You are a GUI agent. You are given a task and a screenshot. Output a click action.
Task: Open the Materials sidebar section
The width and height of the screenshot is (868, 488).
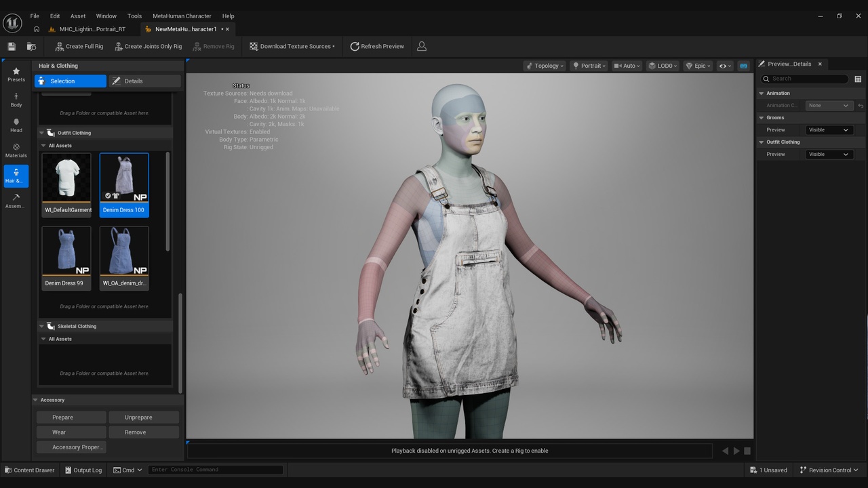coord(16,150)
